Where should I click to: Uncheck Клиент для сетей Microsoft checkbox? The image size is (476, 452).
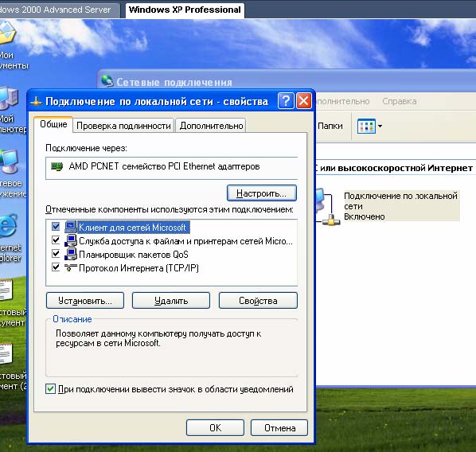56,227
